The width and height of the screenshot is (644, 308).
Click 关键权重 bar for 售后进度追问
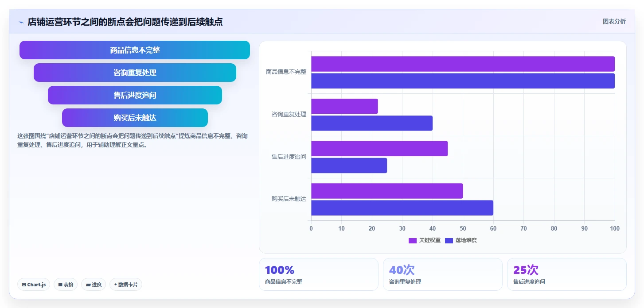(x=379, y=149)
